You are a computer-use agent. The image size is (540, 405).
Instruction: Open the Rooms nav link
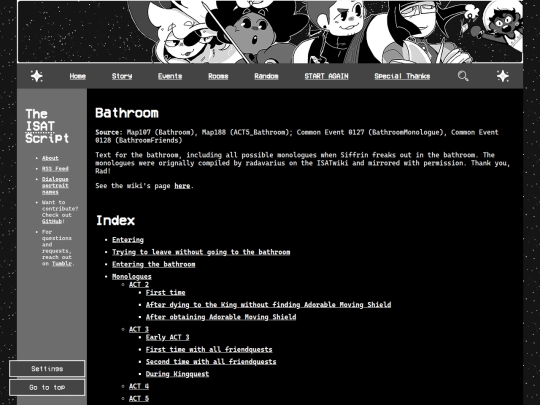pyautogui.click(x=218, y=76)
